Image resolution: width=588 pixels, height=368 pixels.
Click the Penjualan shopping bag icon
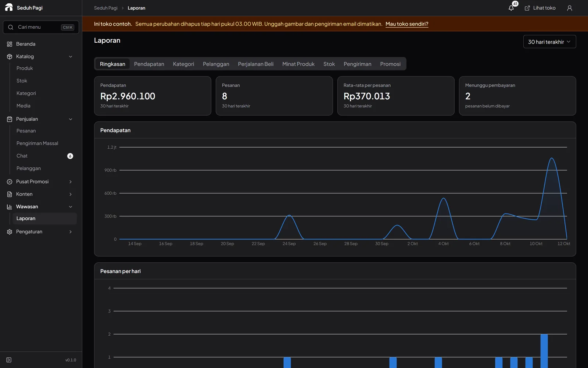point(10,119)
